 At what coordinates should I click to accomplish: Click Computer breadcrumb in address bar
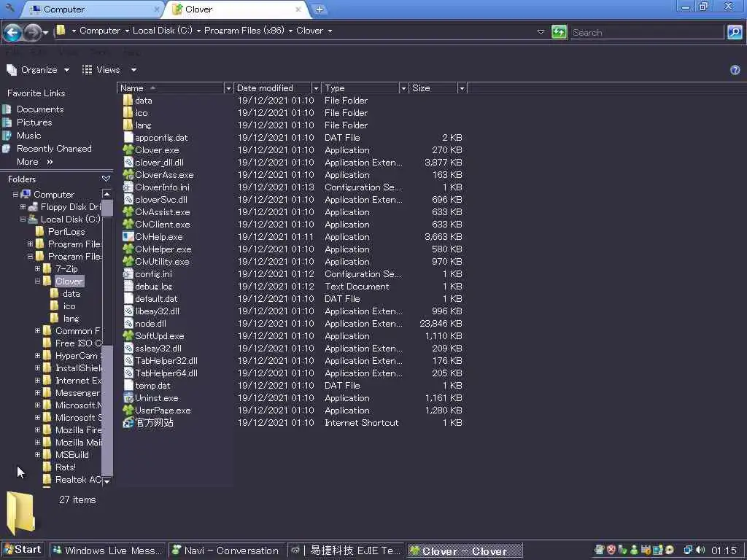[99, 31]
